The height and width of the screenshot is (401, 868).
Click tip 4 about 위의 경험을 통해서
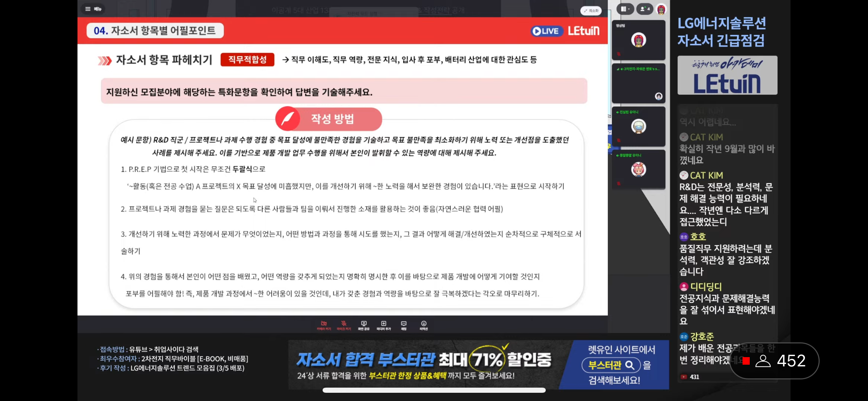point(330,285)
